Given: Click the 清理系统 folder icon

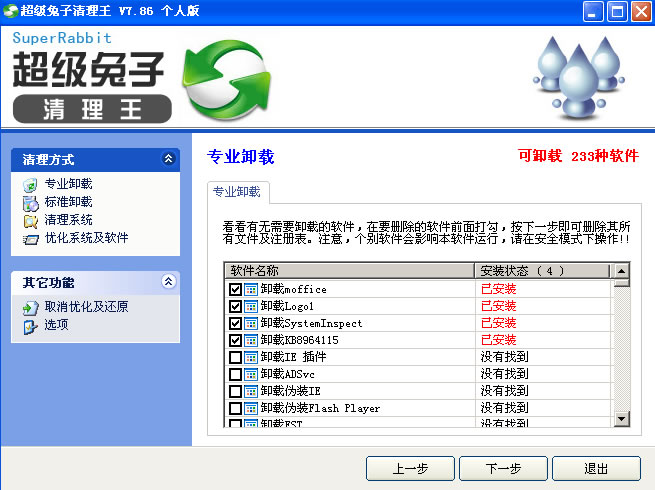Looking at the screenshot, I should pos(30,221).
